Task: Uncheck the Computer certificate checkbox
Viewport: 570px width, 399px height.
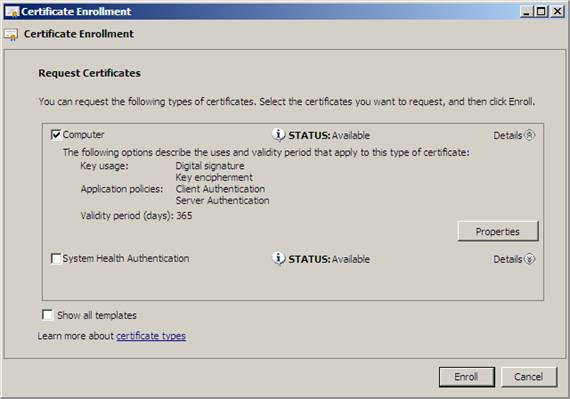Action: click(56, 135)
